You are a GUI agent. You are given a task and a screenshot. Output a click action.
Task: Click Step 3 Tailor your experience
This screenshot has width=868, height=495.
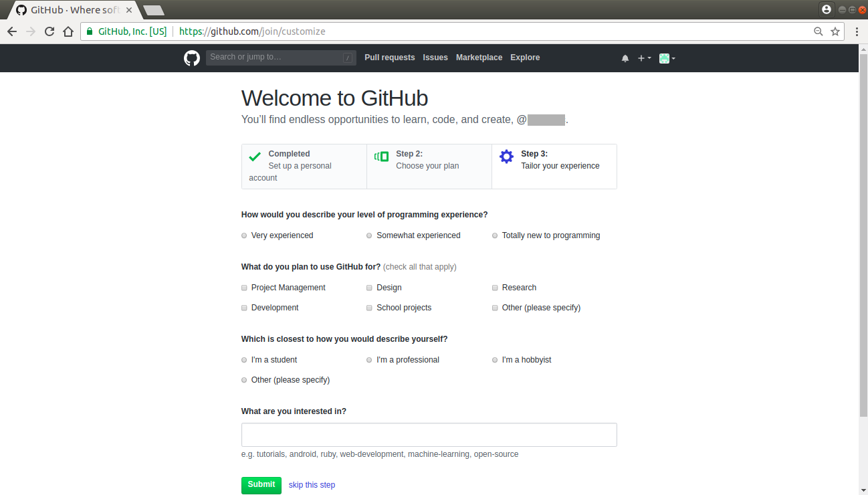(554, 167)
